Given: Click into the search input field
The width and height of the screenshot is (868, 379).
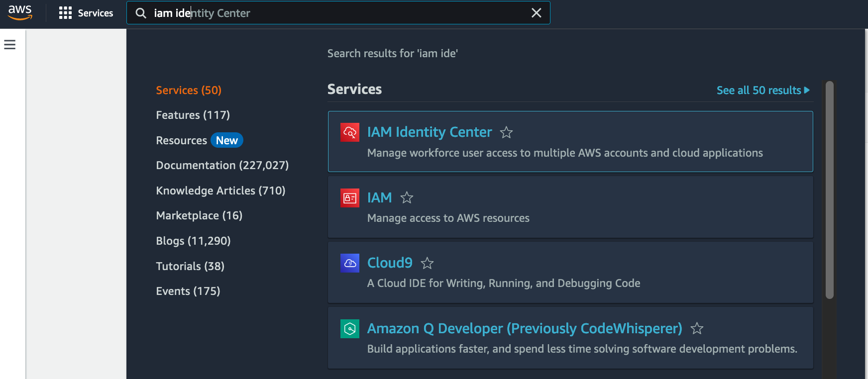Looking at the screenshot, I should (338, 13).
